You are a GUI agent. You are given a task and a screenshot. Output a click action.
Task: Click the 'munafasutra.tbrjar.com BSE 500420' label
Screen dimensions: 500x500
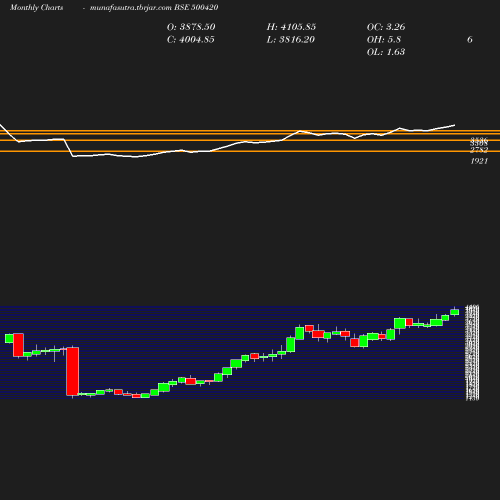click(x=154, y=7)
